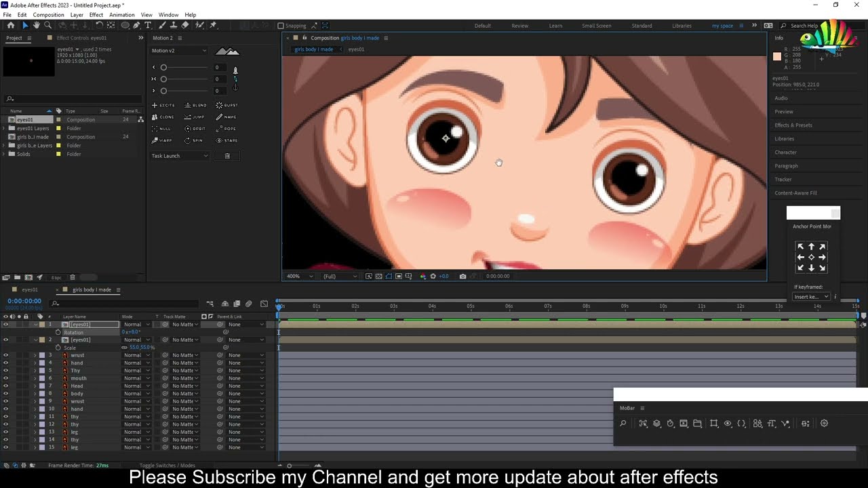868x488 pixels.
Task: Open the Effects & Presets panel
Action: (793, 125)
